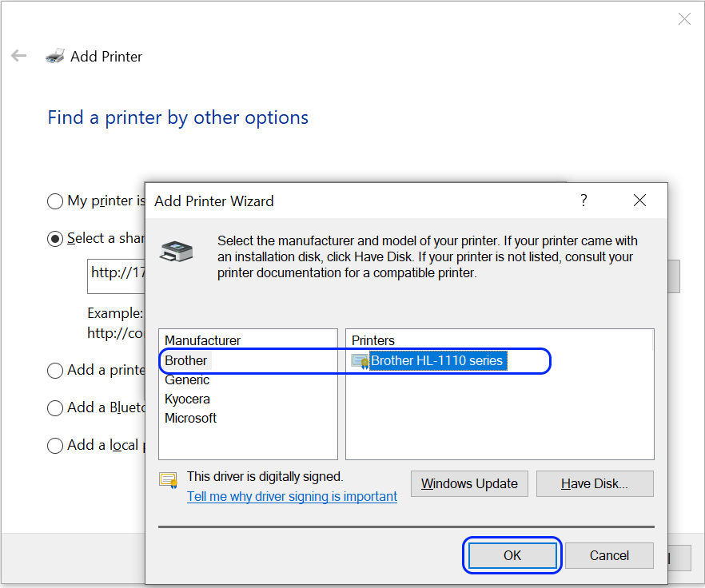Close the Add Printer background window
705x588 pixels.
pyautogui.click(x=684, y=19)
